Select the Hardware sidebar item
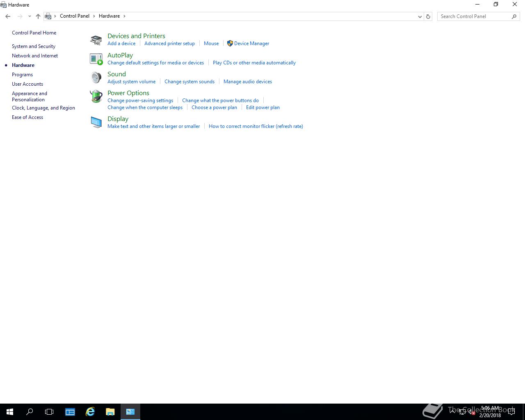 [23, 65]
